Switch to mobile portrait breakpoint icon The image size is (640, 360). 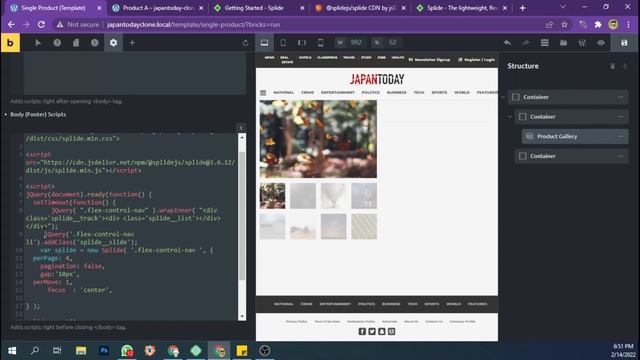click(320, 43)
